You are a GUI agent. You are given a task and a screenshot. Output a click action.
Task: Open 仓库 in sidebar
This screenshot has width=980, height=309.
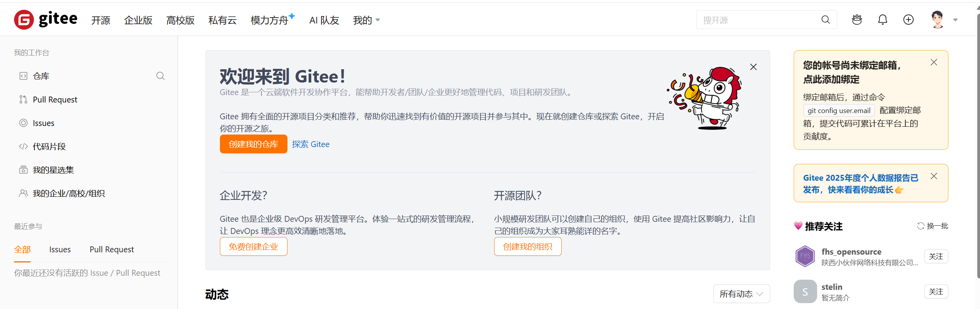[x=41, y=76]
